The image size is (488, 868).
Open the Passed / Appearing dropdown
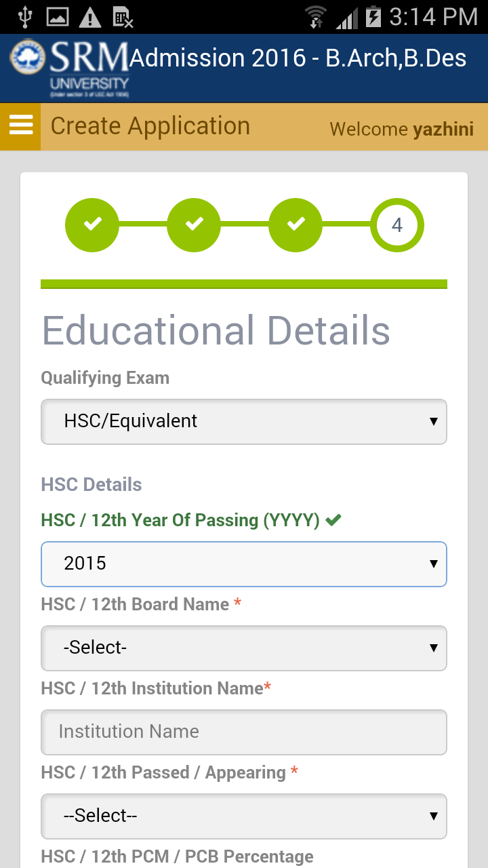(x=244, y=816)
